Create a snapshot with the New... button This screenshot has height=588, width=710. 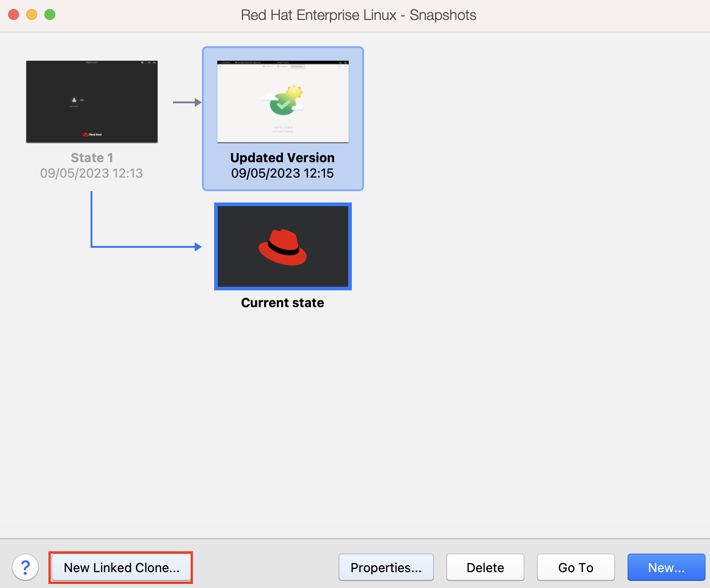click(x=666, y=568)
